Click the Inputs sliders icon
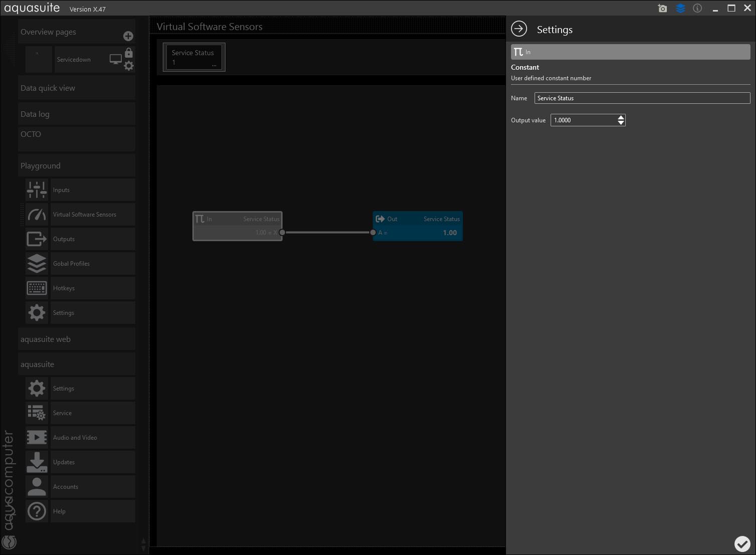 [x=37, y=190]
